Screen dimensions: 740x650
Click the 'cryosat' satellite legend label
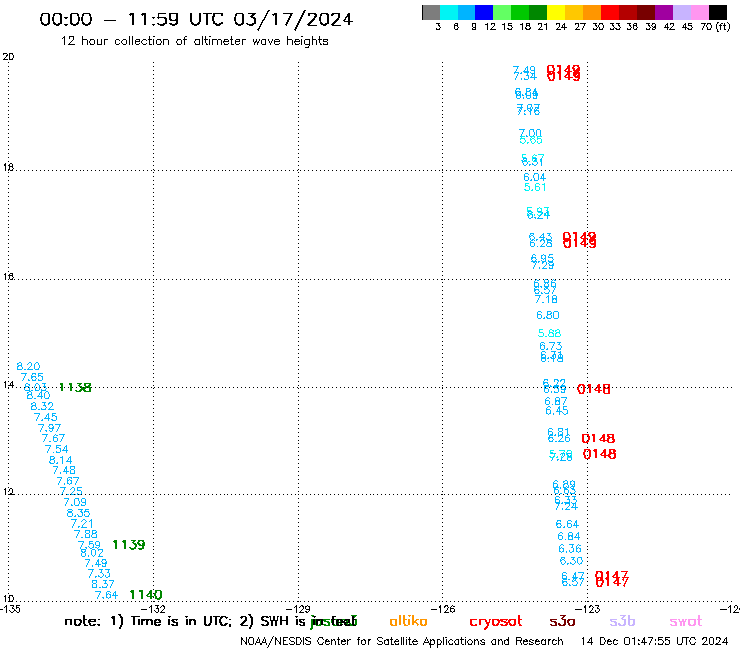tap(496, 621)
